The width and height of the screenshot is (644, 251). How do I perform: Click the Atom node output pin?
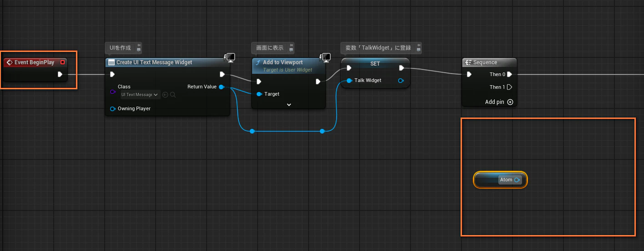click(517, 180)
